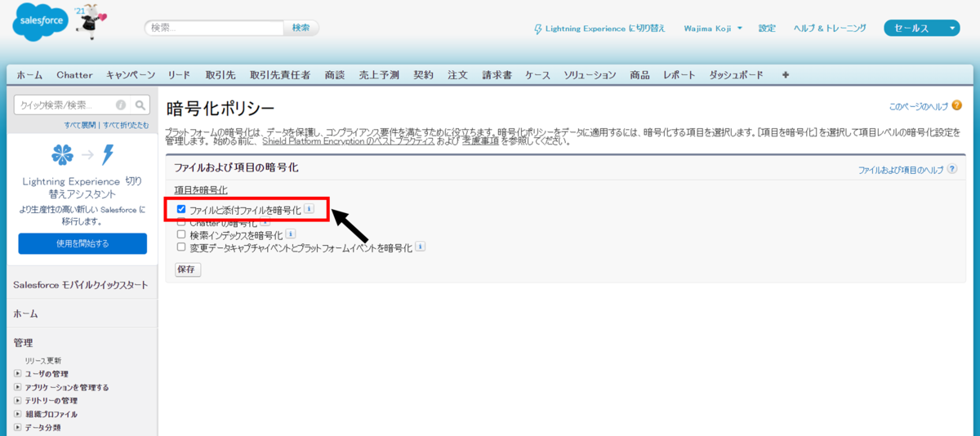Open the セールス app dropdown
This screenshot has height=436, width=980.
click(x=921, y=29)
